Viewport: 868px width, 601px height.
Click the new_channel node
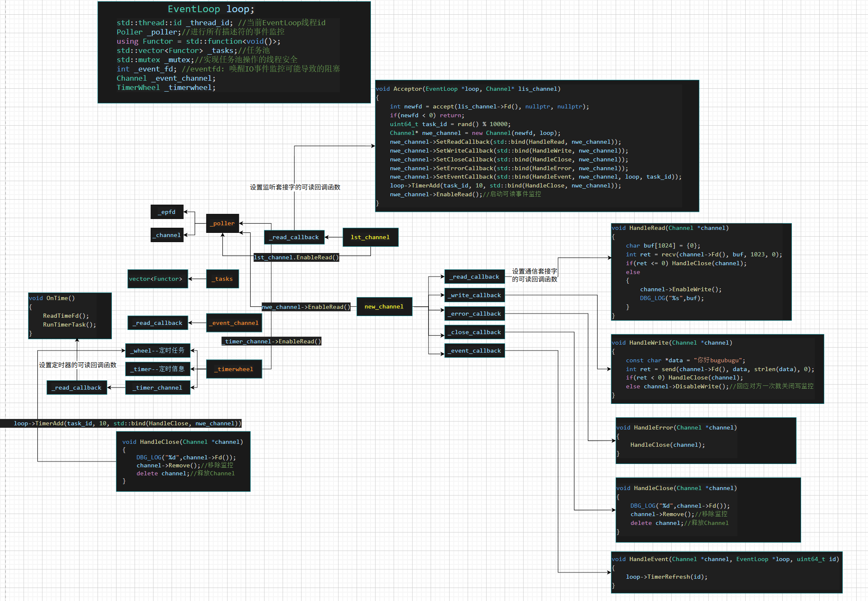pyautogui.click(x=384, y=307)
